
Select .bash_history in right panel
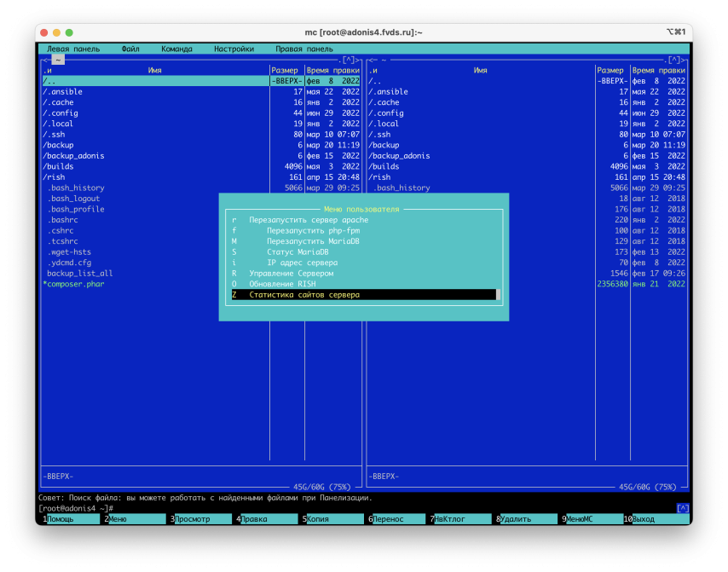pyautogui.click(x=527, y=188)
